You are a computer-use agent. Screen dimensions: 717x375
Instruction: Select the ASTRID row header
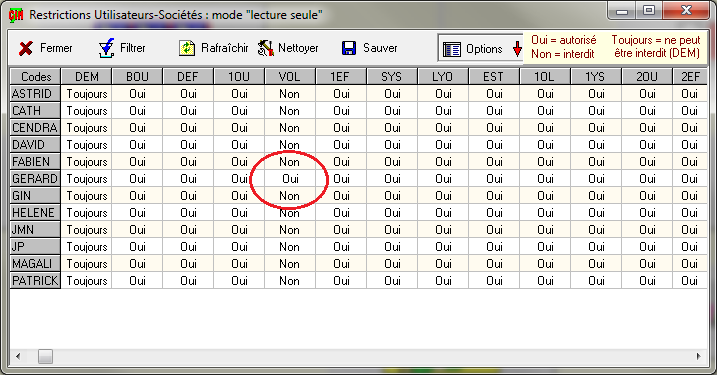coord(35,94)
